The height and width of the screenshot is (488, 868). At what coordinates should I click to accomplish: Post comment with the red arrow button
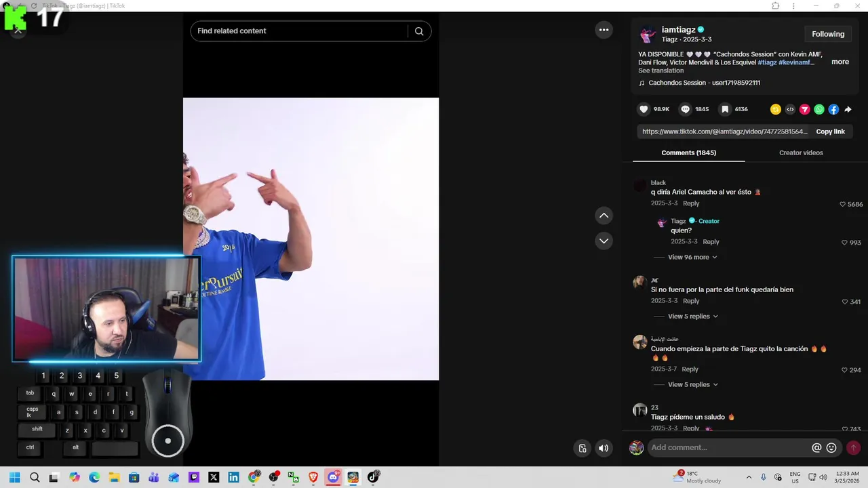click(x=853, y=447)
